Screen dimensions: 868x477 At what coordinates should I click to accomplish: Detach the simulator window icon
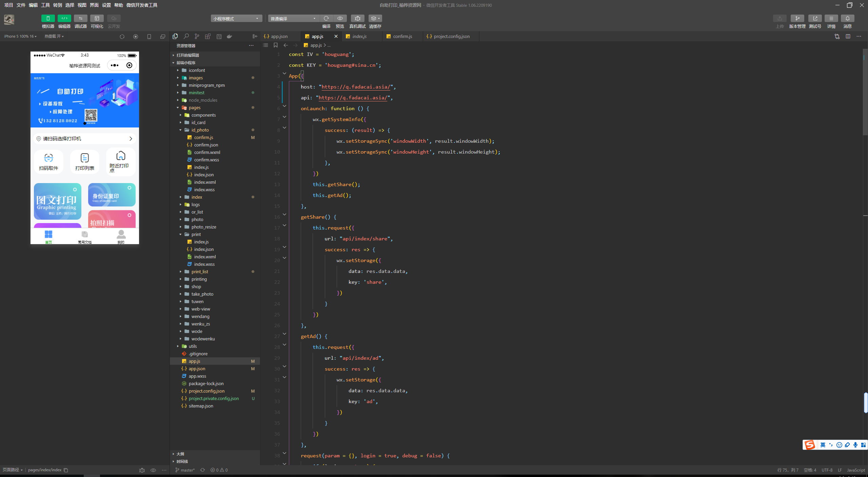pos(163,37)
